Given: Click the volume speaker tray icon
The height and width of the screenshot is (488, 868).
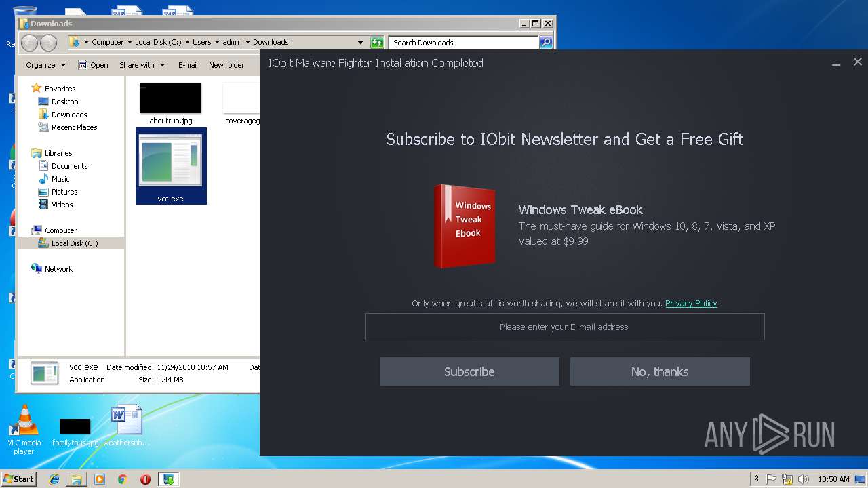Looking at the screenshot, I should [804, 479].
